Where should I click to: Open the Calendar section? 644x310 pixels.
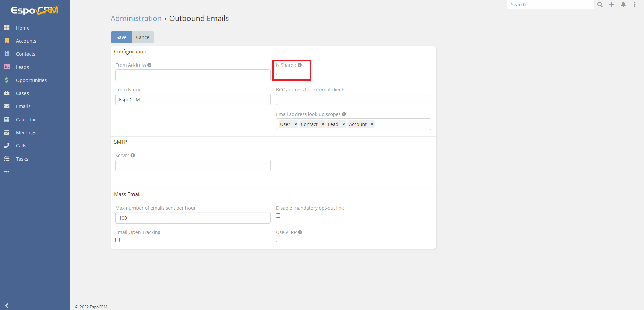coord(26,119)
